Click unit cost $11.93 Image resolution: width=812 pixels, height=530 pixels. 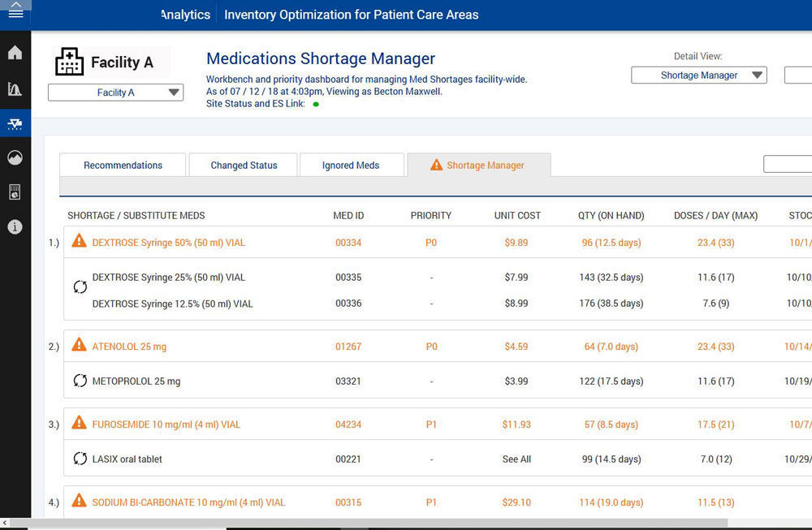(x=516, y=424)
